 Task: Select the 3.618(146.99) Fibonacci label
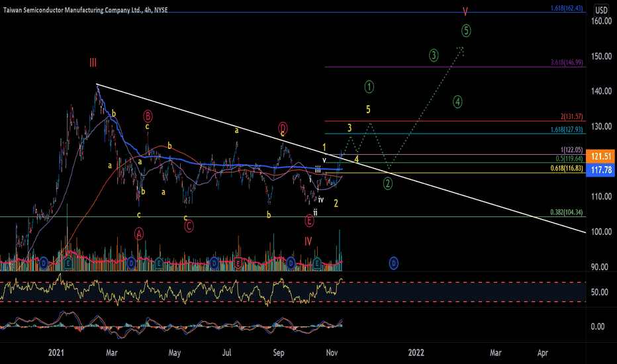pyautogui.click(x=567, y=62)
